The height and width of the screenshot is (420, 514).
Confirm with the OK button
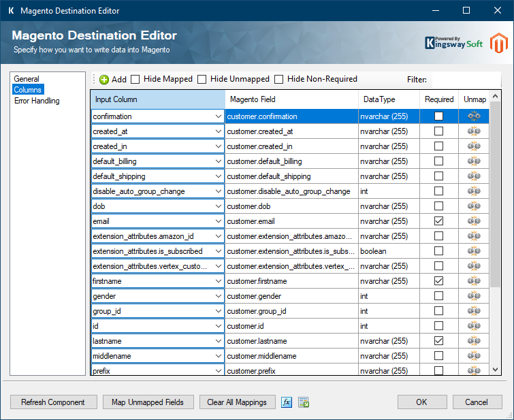point(422,402)
